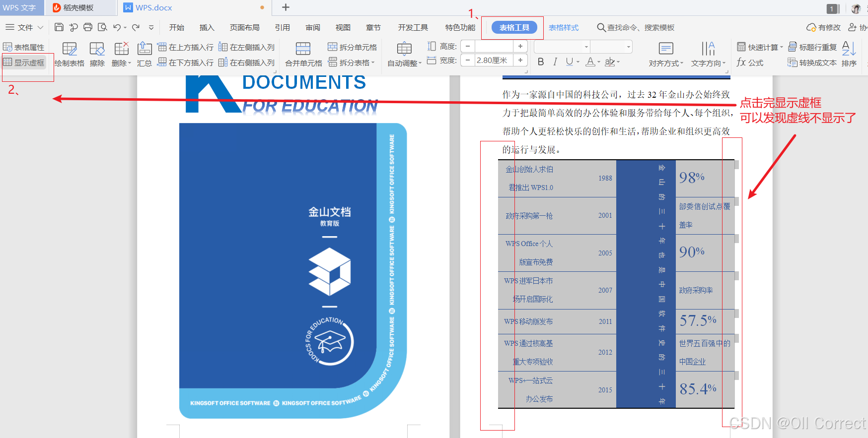
Task: Open Developer Tools (开发工具) tab
Action: pyautogui.click(x=413, y=27)
